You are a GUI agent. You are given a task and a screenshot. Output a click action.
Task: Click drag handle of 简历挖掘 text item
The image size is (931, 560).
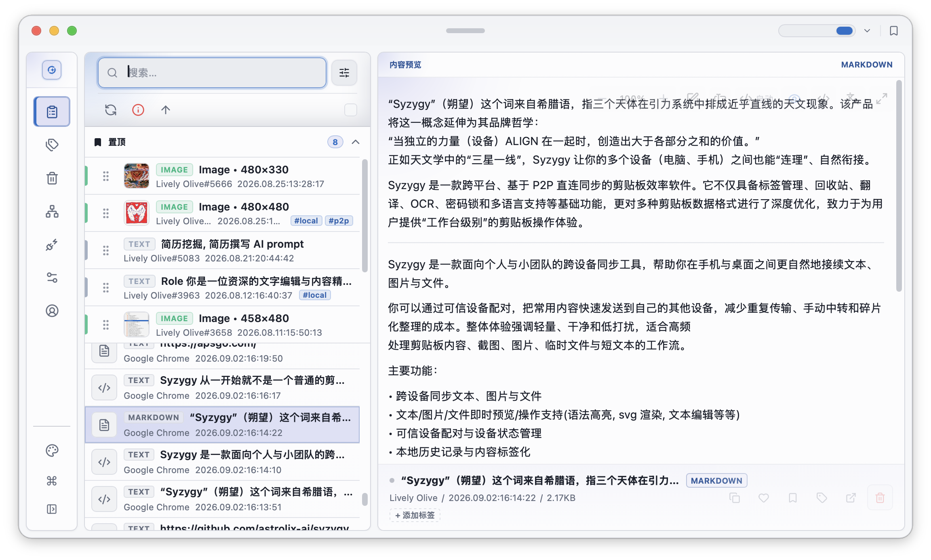tap(106, 251)
